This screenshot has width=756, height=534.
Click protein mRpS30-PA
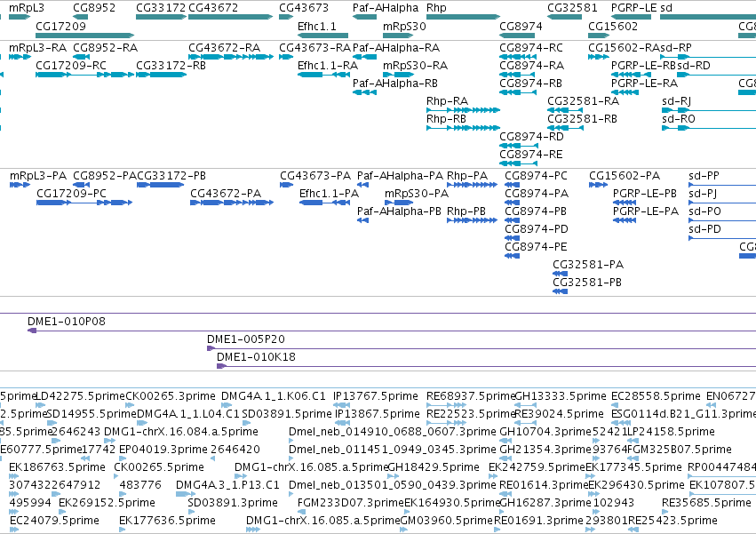[x=417, y=194]
